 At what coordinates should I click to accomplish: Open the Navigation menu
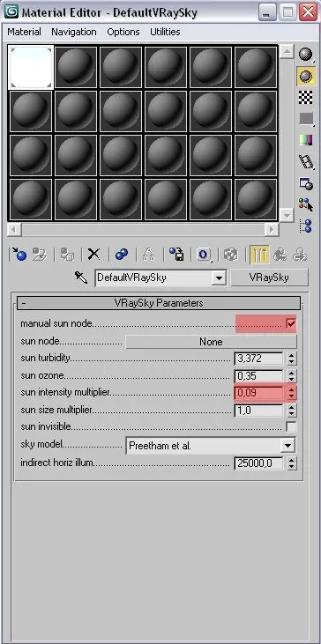74,32
